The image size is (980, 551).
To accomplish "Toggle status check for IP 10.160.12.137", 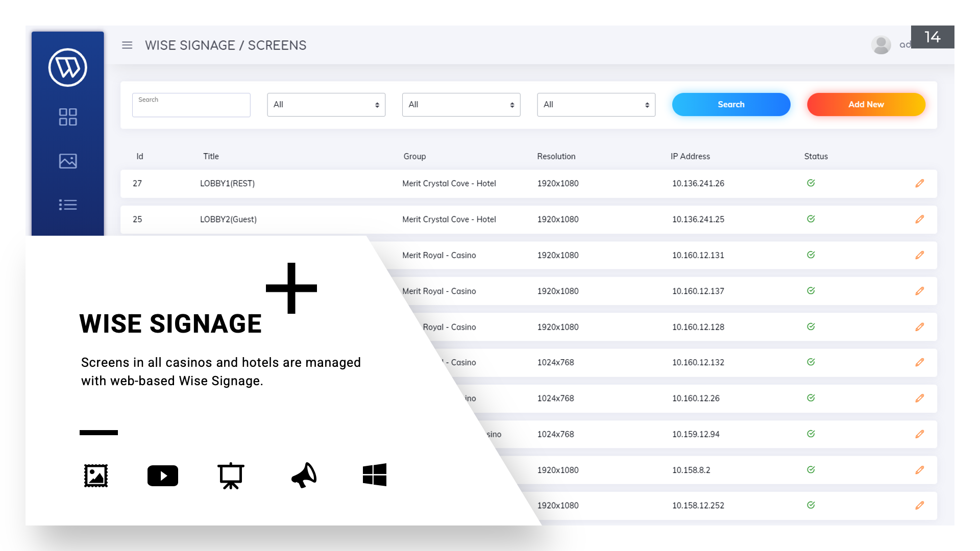I will point(811,291).
